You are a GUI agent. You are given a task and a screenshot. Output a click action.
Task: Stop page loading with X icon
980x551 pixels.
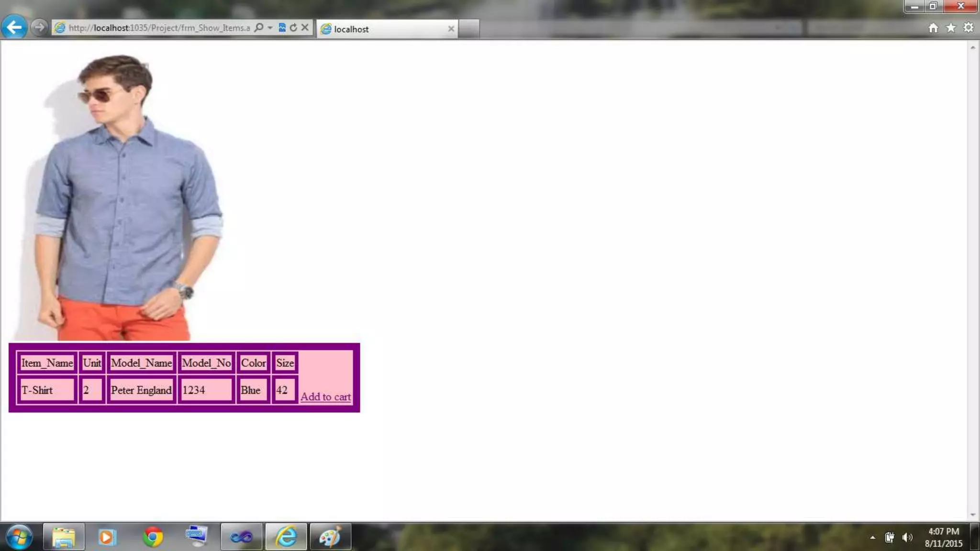[305, 28]
